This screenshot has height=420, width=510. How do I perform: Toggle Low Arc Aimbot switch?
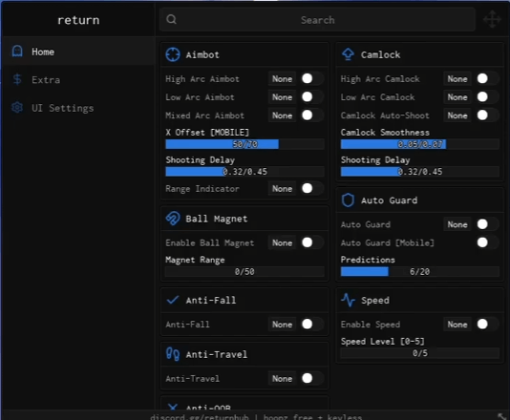312,96
